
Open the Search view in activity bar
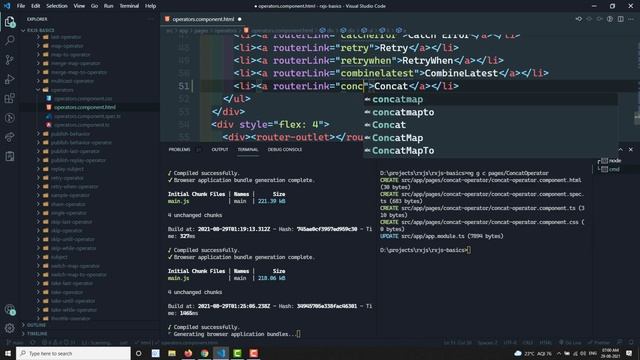[x=10, y=40]
